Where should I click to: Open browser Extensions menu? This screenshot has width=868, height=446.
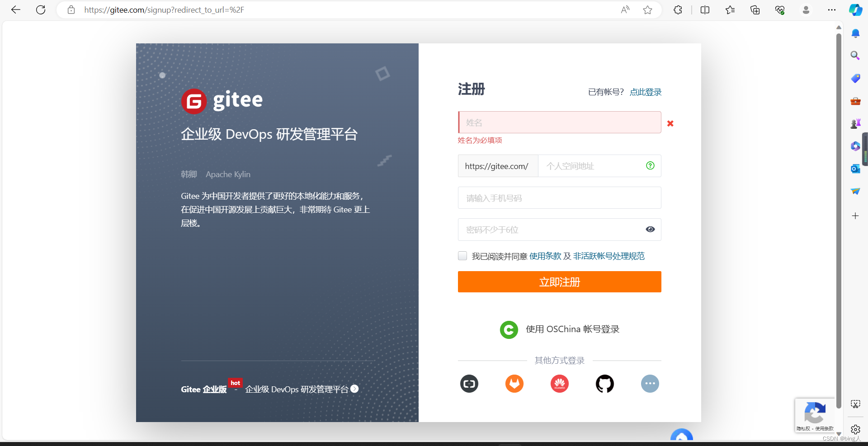678,9
